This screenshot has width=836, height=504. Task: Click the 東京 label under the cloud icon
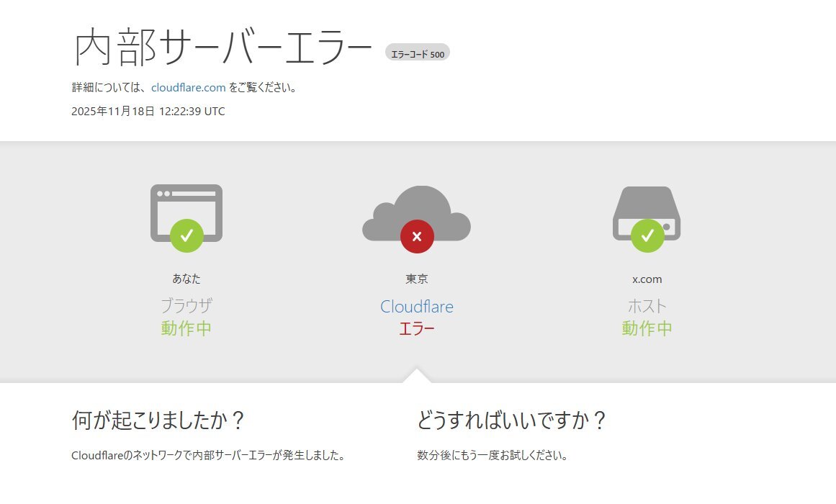[x=418, y=278]
